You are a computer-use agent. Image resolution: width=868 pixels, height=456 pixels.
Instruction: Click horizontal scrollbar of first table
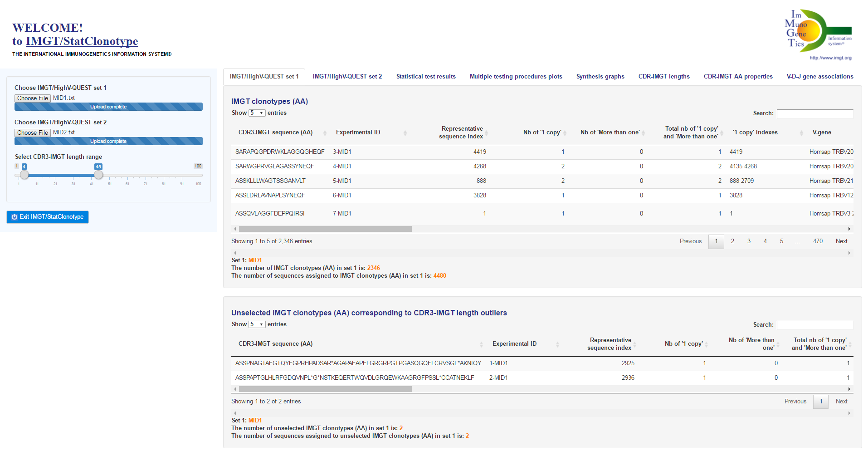(x=325, y=229)
